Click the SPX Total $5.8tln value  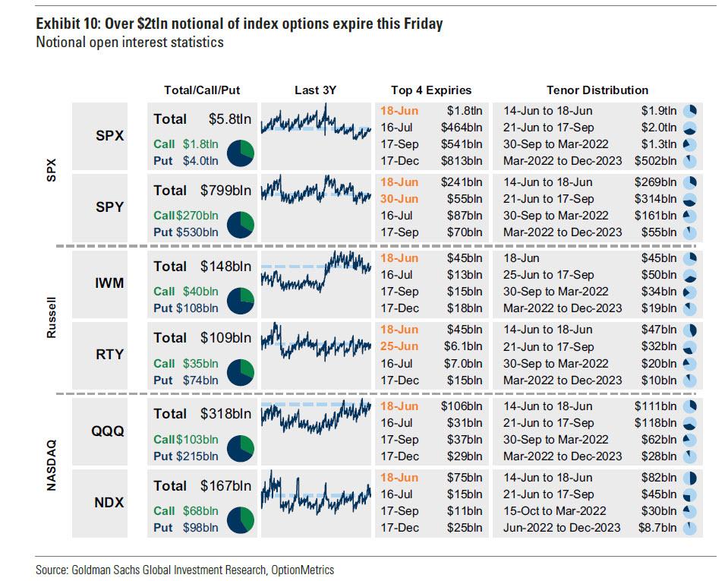coord(230,119)
